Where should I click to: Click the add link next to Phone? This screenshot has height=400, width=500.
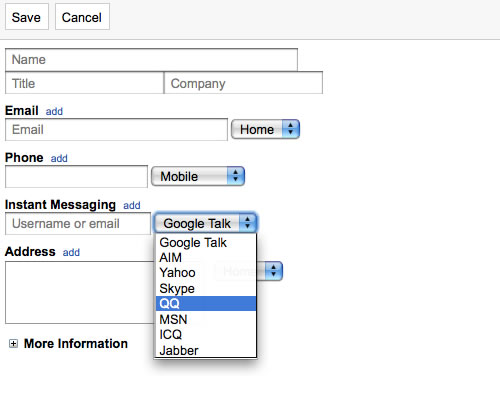pyautogui.click(x=59, y=158)
